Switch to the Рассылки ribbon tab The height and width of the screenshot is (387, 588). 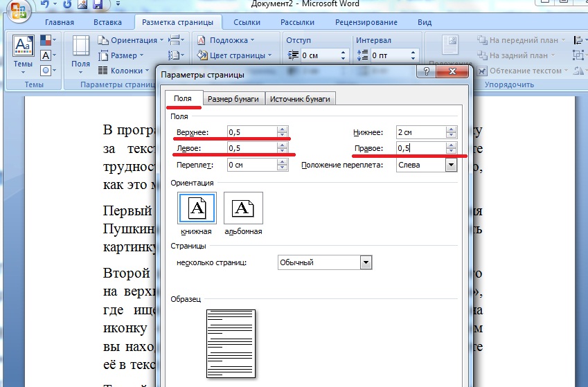coord(297,22)
